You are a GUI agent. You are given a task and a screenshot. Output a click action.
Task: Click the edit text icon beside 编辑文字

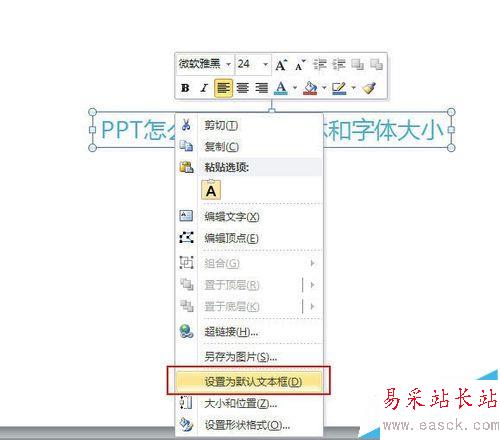pyautogui.click(x=186, y=216)
